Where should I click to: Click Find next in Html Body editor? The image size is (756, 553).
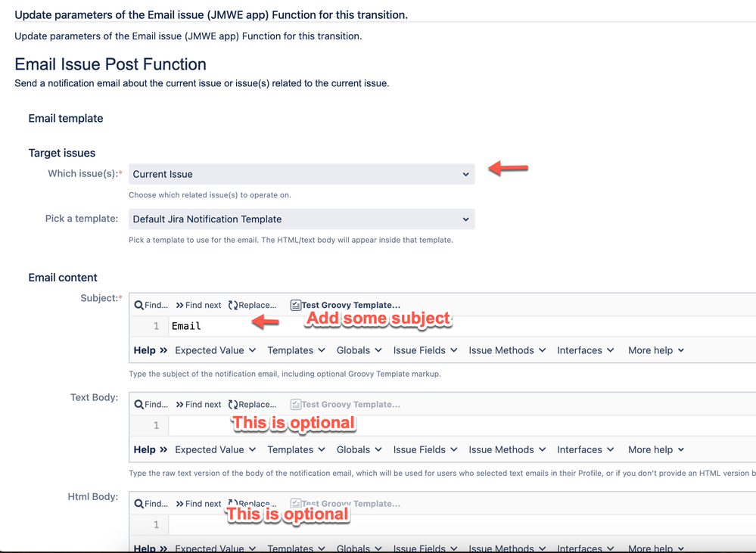pyautogui.click(x=198, y=504)
